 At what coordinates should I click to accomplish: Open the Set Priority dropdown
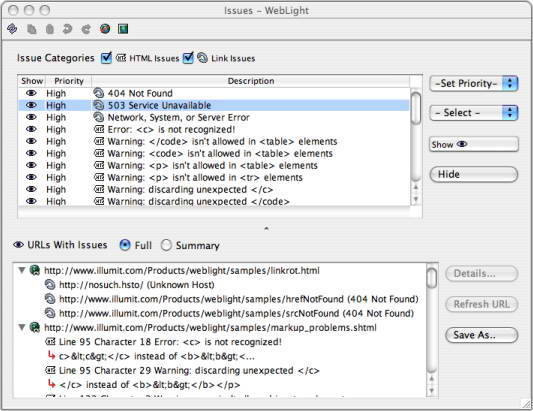(x=474, y=84)
